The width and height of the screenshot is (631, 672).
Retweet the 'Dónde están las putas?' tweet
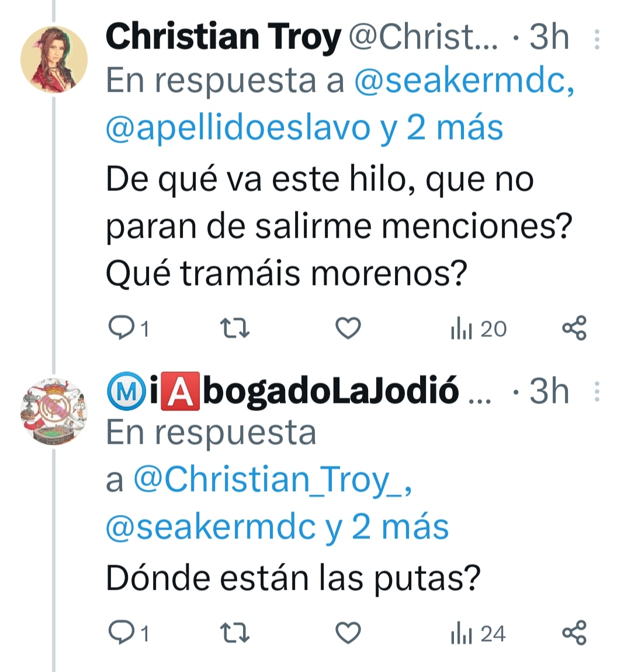pos(235,633)
